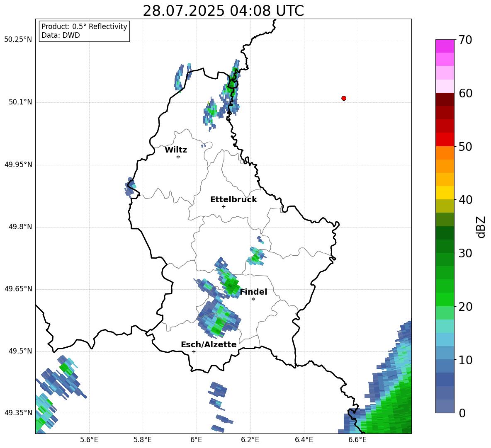491x448 pixels.
Task: Click the 50 tick on colorbar
Action: (465, 147)
